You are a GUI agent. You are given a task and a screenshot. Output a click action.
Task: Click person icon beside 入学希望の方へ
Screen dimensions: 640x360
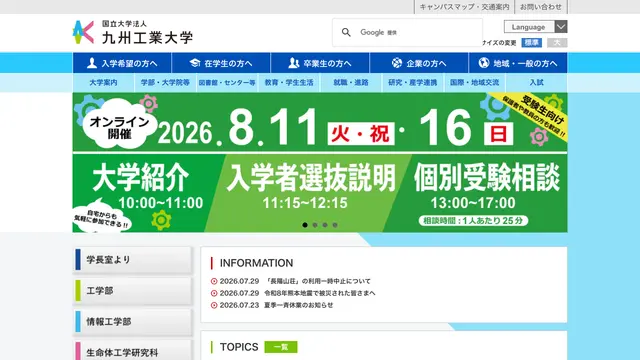[x=92, y=63]
